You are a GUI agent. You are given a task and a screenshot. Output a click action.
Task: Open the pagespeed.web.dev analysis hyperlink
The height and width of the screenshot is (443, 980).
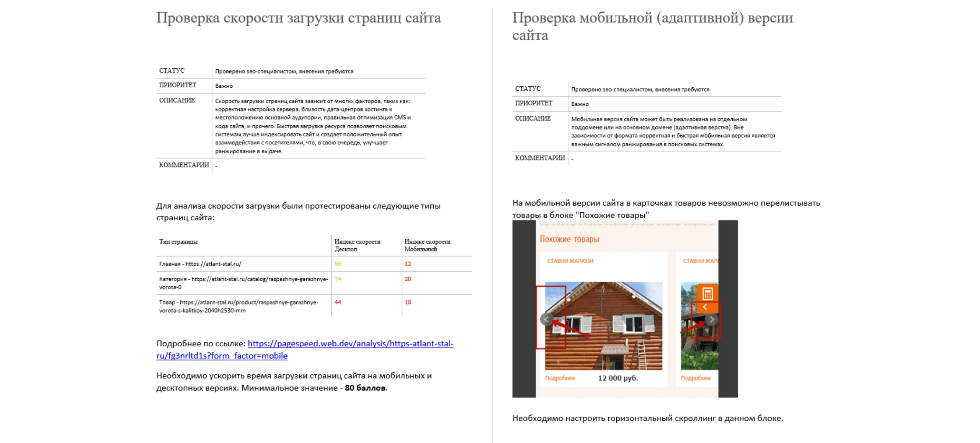pos(350,344)
